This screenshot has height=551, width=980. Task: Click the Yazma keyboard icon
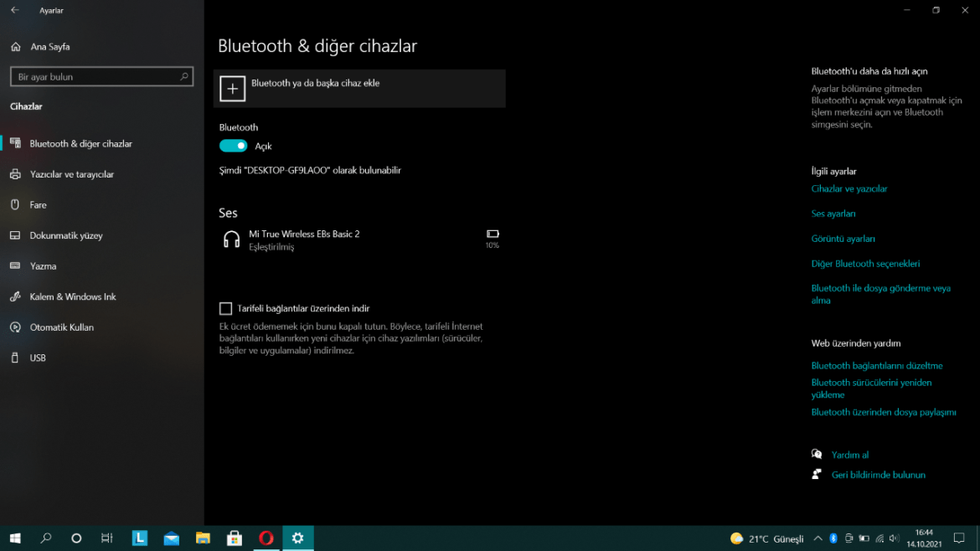[15, 265]
